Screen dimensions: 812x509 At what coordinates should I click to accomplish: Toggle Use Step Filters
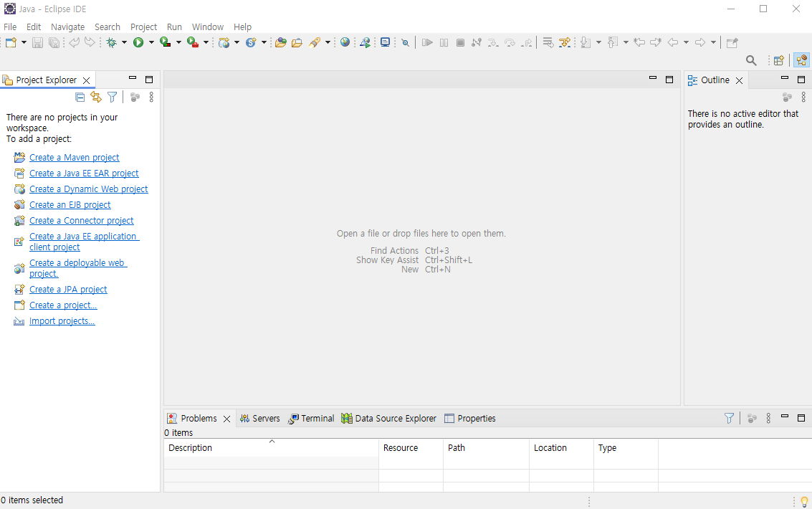(565, 42)
